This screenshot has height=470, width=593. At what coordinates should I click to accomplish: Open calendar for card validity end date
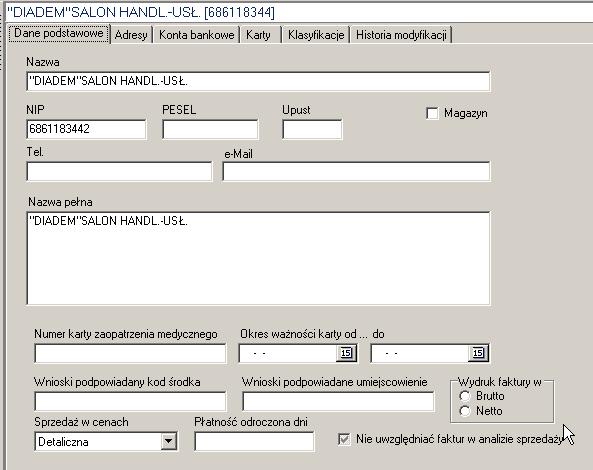[x=478, y=353]
